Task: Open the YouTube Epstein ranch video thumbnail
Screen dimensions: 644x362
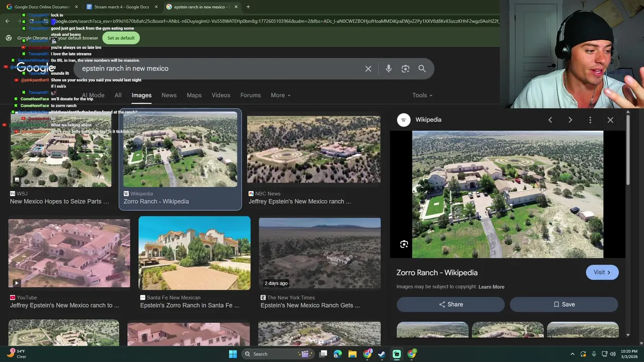Action: [69, 253]
